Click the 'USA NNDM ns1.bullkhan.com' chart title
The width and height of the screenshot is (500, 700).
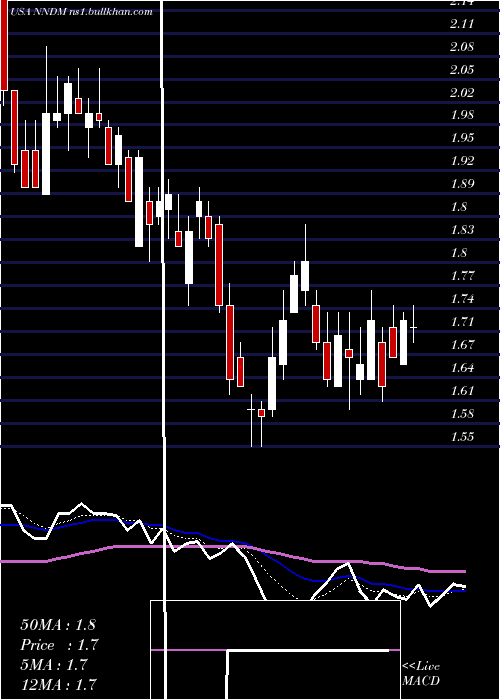click(x=82, y=12)
